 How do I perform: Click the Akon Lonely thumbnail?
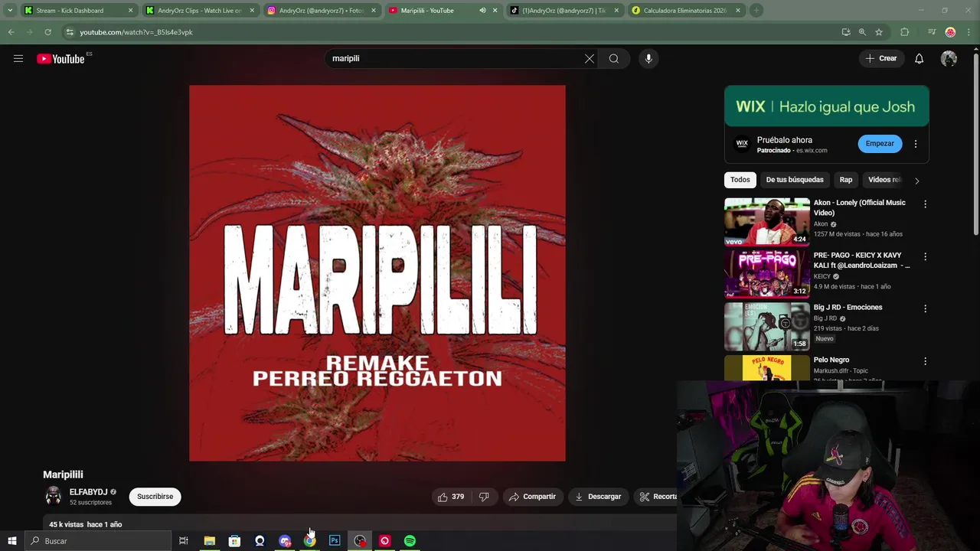767,222
